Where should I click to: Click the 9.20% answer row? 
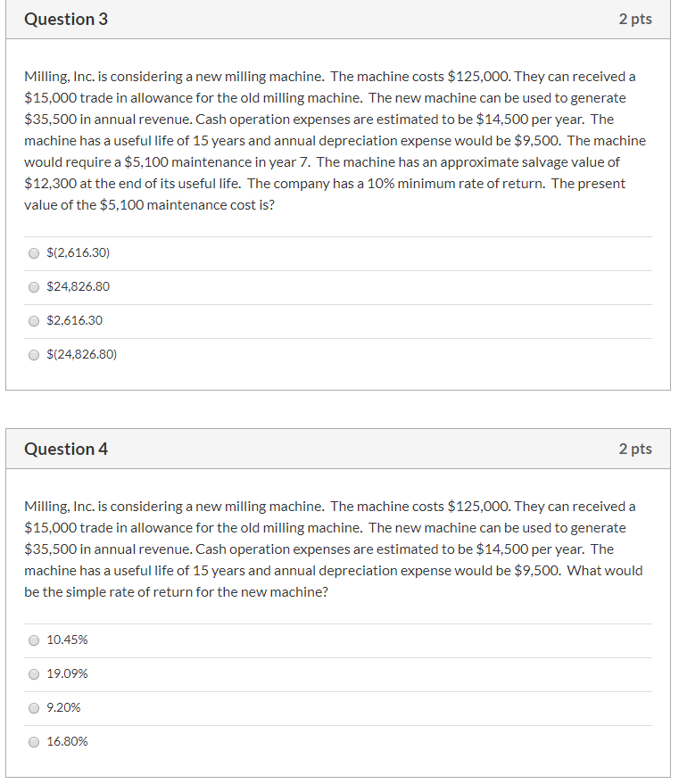tap(339, 707)
